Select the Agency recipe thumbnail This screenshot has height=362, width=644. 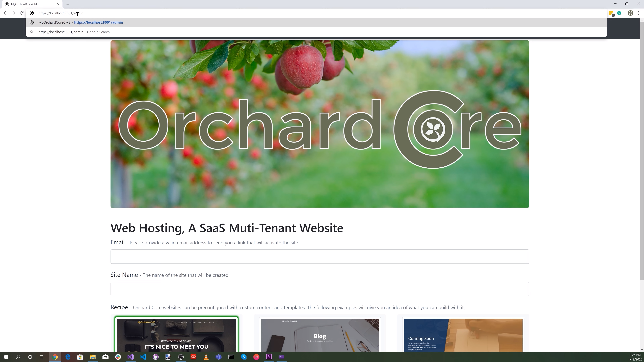tap(176, 335)
